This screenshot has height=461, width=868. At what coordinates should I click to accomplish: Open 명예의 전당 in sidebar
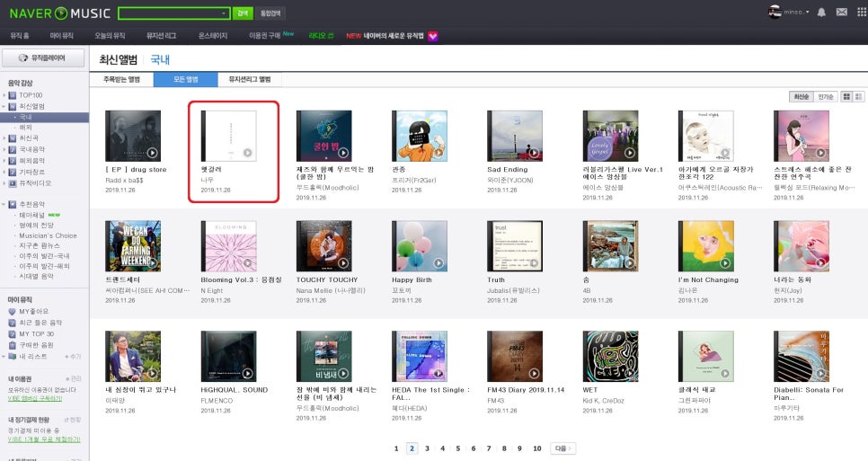[37, 226]
